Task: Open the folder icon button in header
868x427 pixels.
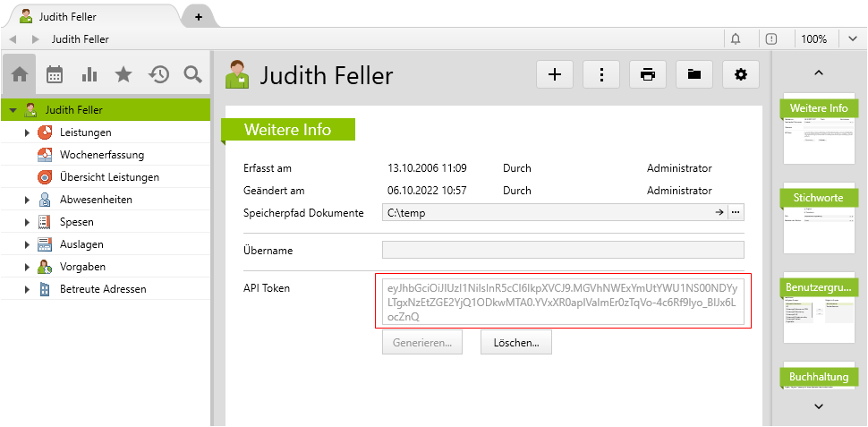Action: pos(694,75)
